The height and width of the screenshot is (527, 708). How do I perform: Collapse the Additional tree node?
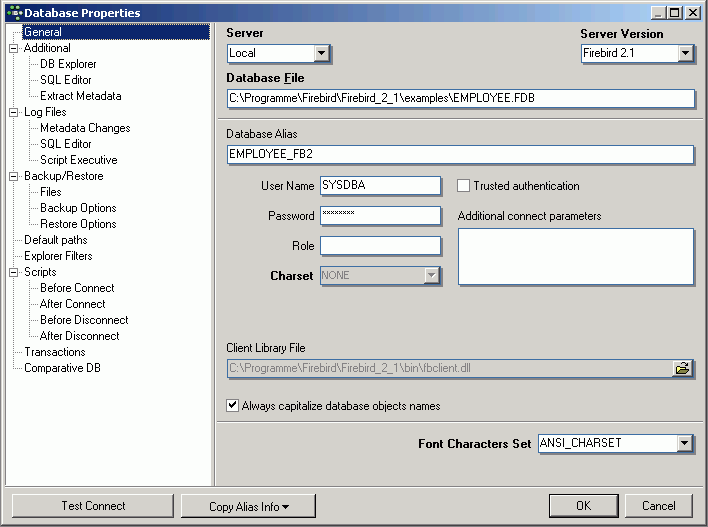[14, 48]
